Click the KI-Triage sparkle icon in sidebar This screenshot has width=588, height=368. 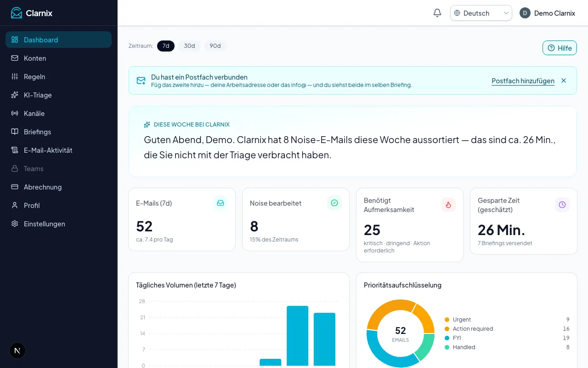15,95
